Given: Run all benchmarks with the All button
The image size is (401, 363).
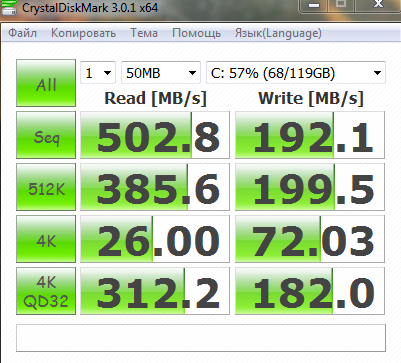Looking at the screenshot, I should (46, 83).
